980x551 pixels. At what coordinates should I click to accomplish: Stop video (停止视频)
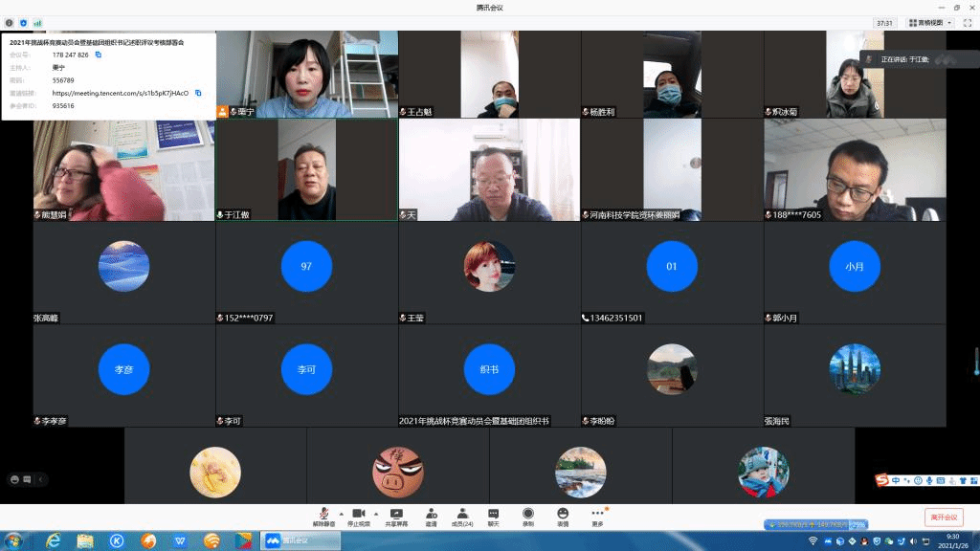point(359,517)
